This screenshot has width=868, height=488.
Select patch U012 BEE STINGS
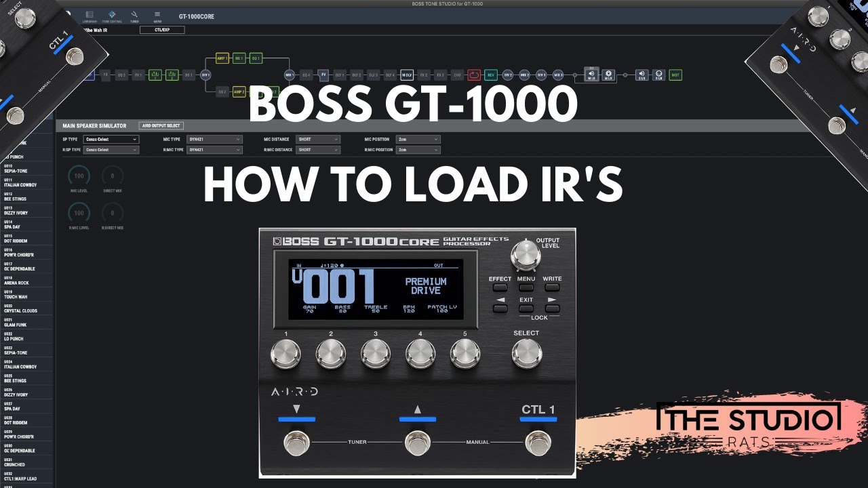[26, 197]
